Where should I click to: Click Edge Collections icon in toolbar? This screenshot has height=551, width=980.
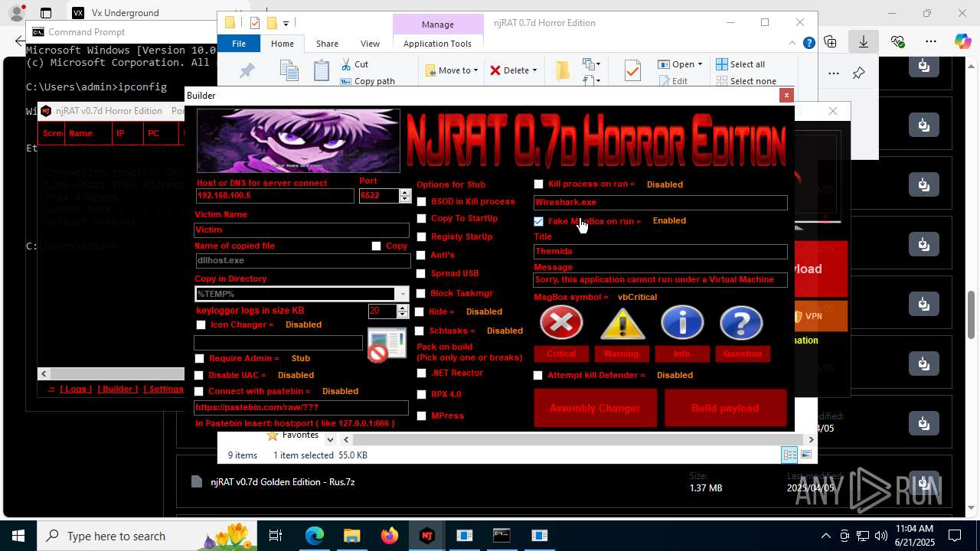coord(830,41)
